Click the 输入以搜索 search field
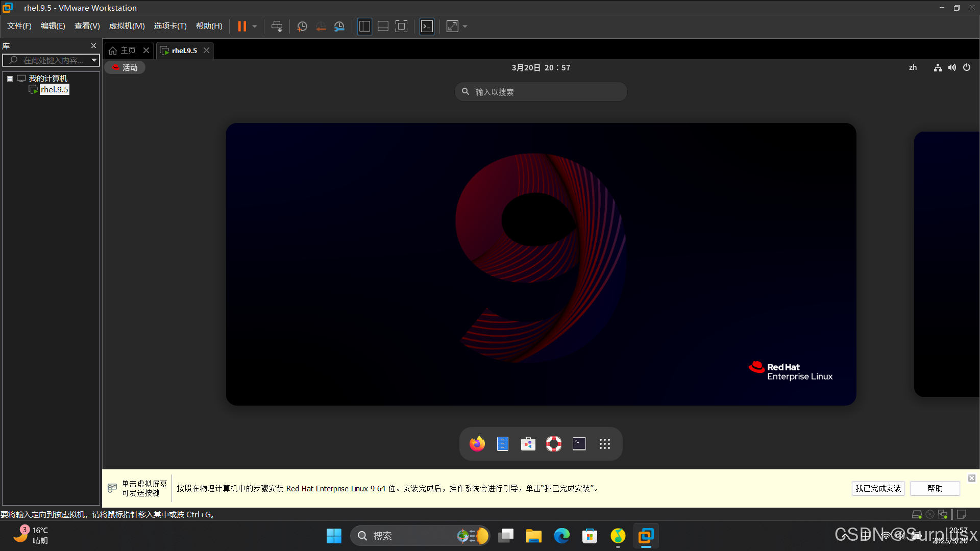980x551 pixels. [x=541, y=92]
